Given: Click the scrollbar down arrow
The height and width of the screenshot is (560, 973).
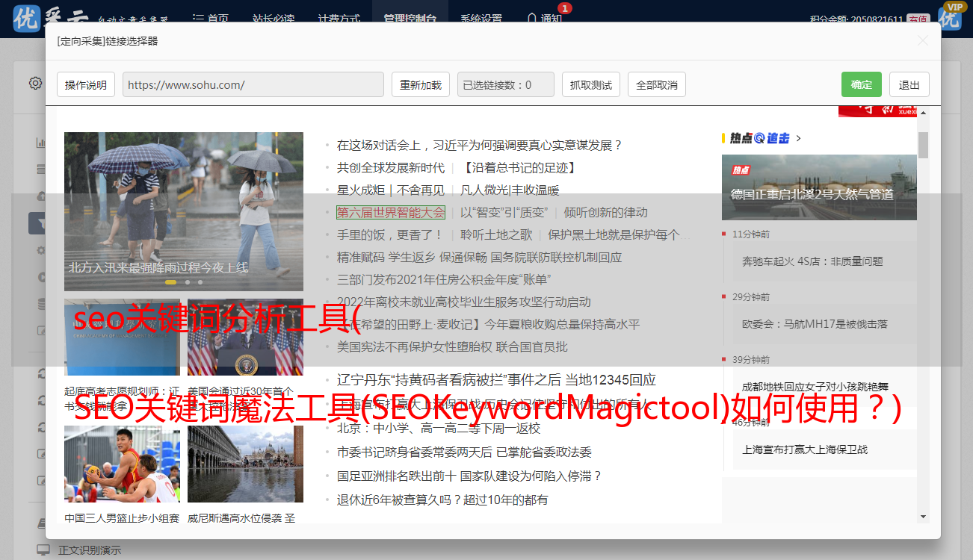Looking at the screenshot, I should tap(923, 516).
